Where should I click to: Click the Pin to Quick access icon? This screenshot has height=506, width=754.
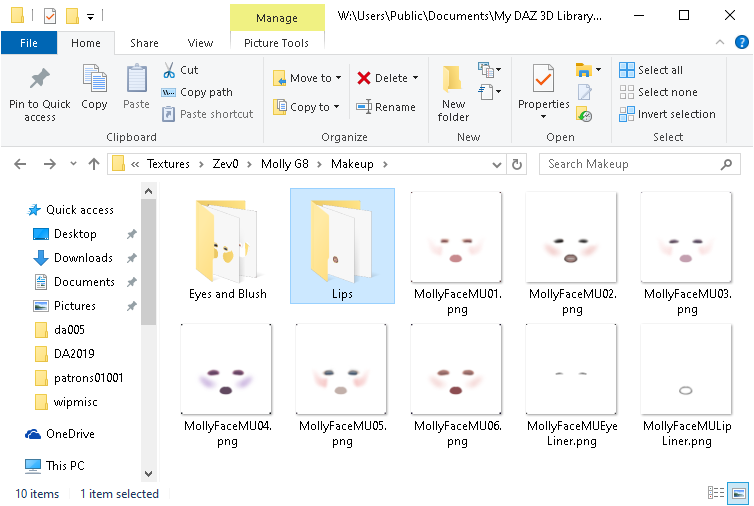click(40, 79)
